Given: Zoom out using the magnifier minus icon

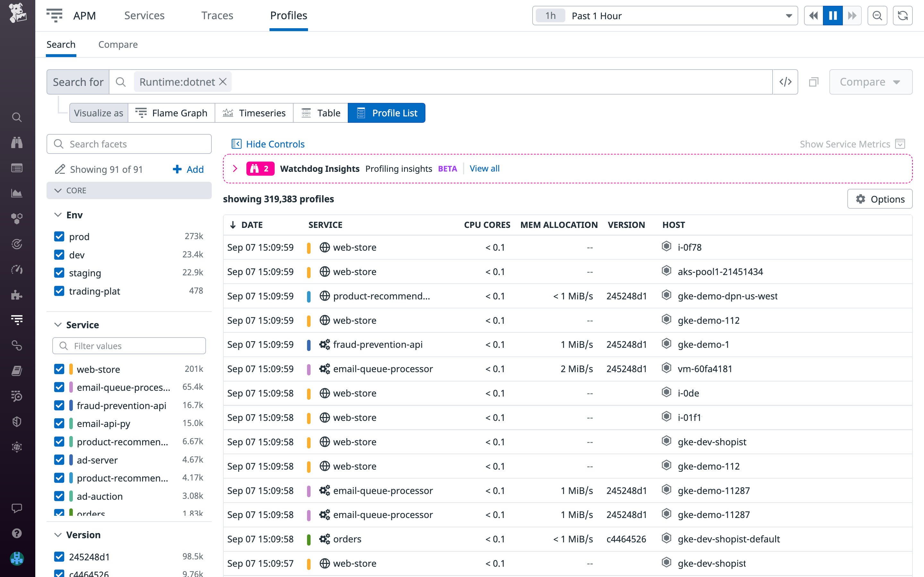Looking at the screenshot, I should point(877,16).
